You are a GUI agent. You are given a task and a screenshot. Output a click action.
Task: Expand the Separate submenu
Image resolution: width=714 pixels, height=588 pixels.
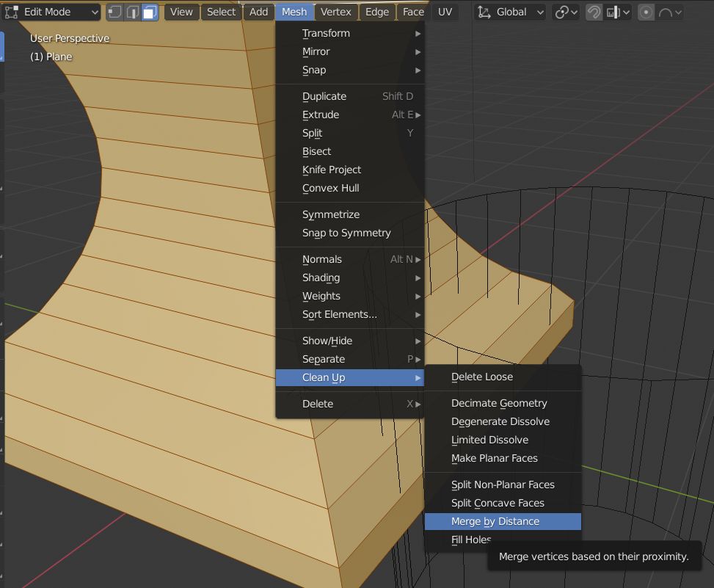[350, 360]
